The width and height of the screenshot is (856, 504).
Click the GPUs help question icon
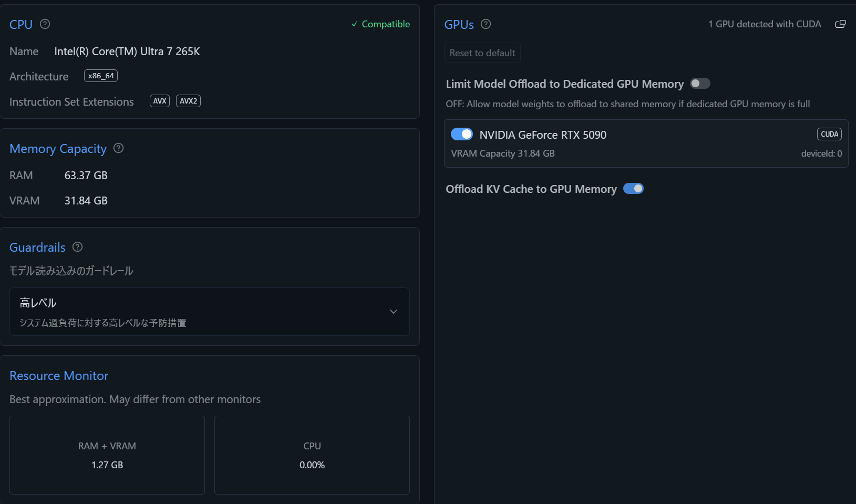click(x=486, y=24)
